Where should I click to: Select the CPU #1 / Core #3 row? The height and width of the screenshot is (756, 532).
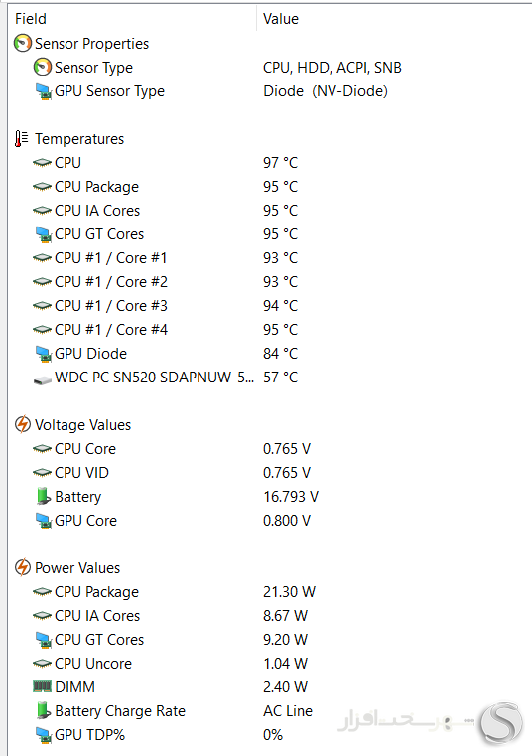coord(270,306)
